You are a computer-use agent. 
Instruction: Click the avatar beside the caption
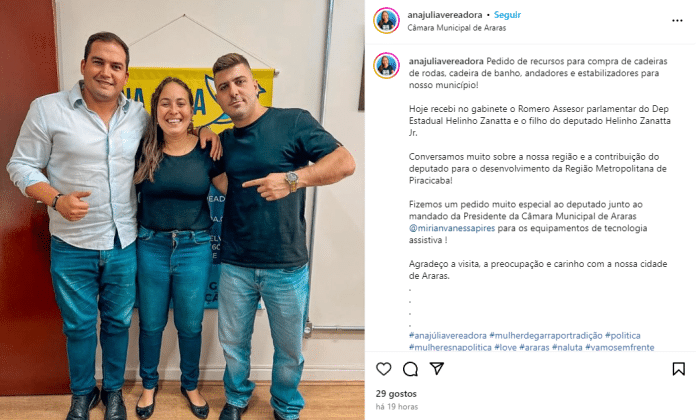tap(386, 66)
